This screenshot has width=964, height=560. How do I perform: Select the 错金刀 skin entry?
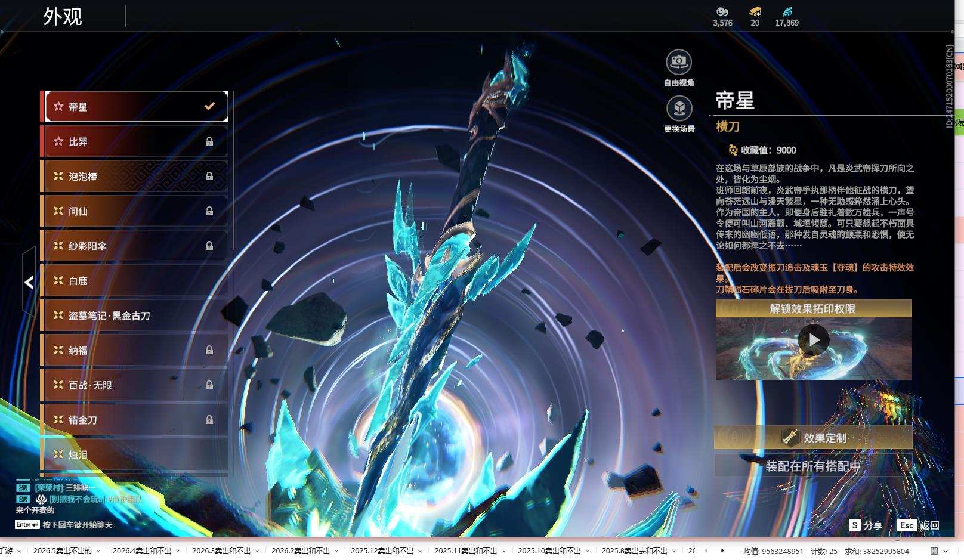coord(135,420)
